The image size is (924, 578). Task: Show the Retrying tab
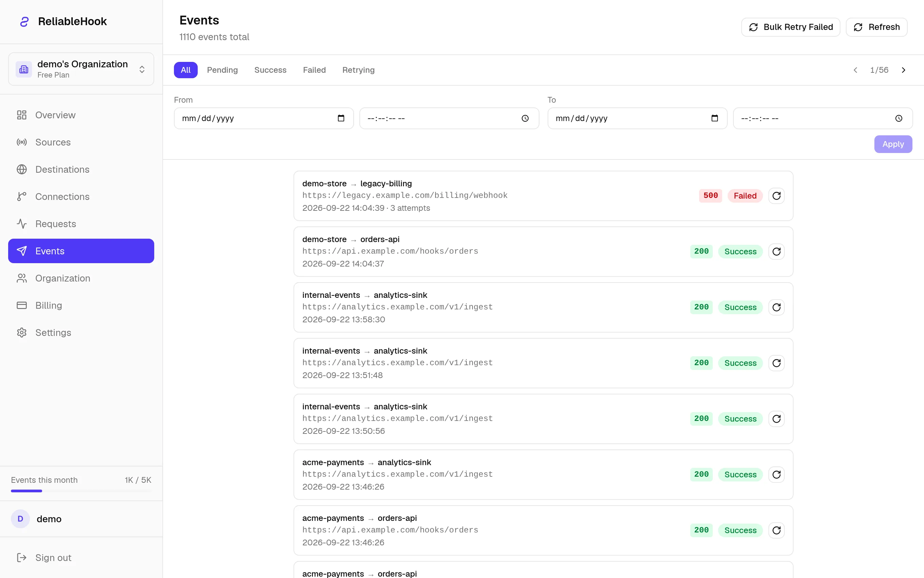[358, 70]
